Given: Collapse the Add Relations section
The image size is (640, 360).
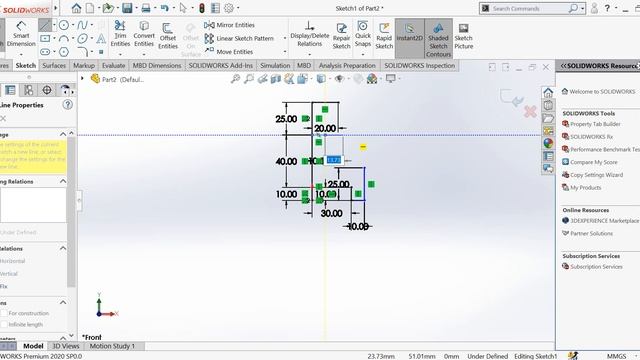Looking at the screenshot, I should 63,248.
